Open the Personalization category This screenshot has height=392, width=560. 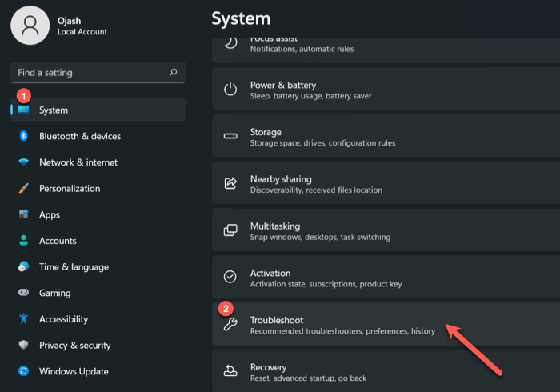point(98,188)
